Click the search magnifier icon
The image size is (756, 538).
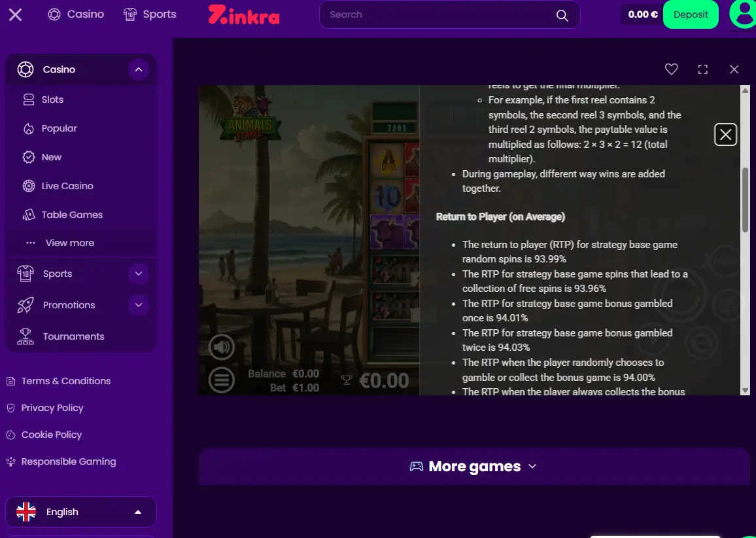tap(562, 15)
